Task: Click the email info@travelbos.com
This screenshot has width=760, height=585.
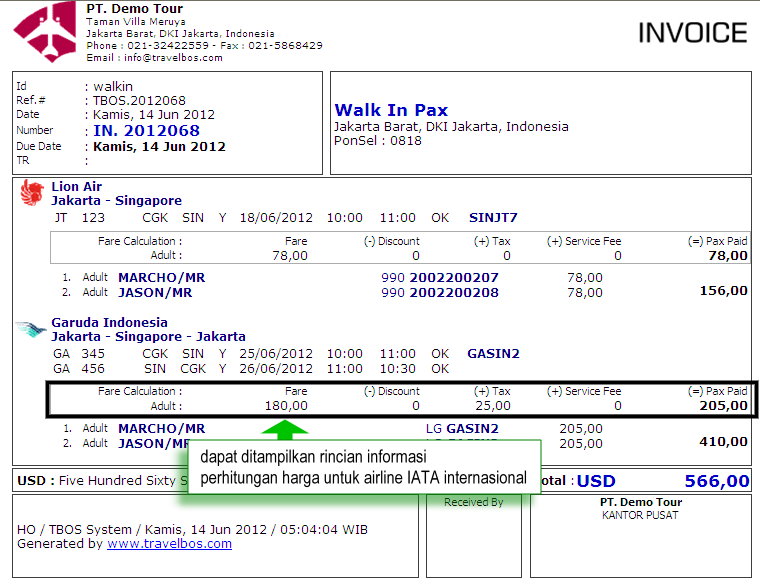Action: pos(173,58)
